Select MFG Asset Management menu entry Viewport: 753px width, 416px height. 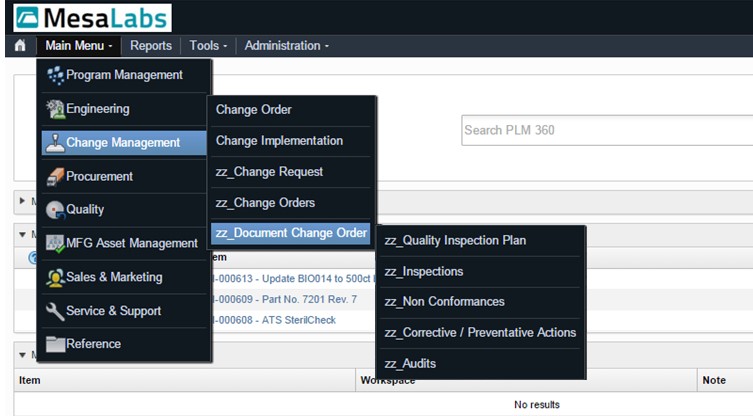[124, 244]
